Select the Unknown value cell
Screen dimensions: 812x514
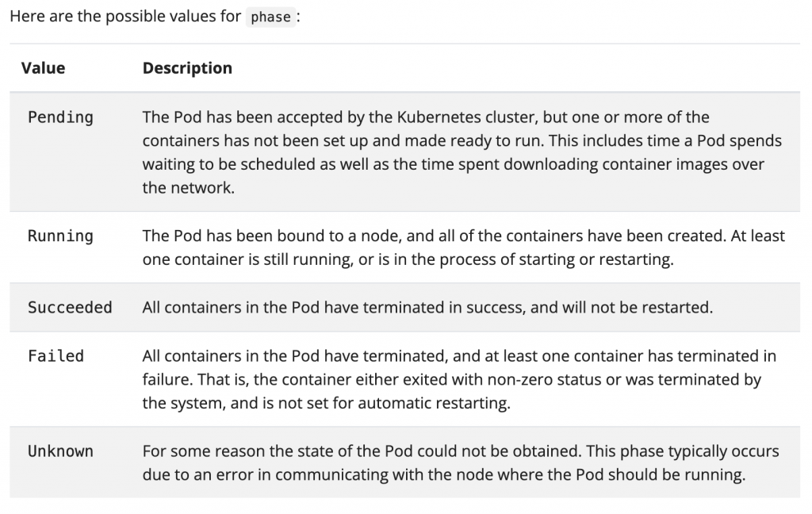(60, 451)
